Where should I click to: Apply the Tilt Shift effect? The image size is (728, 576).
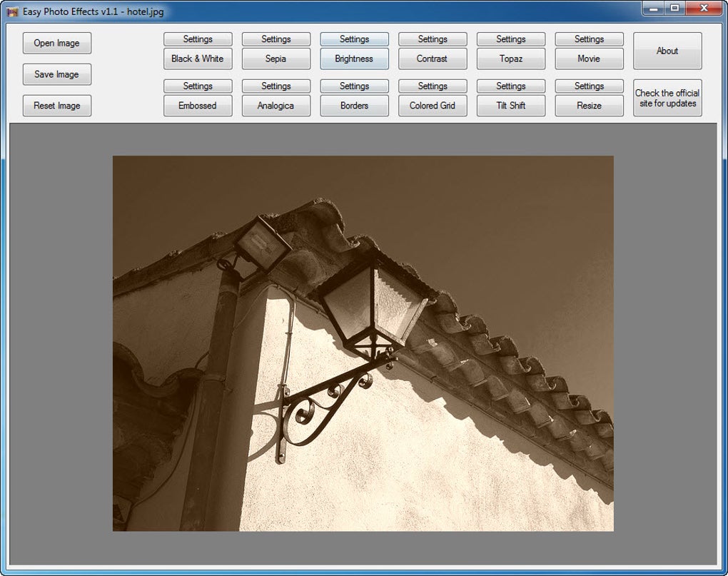[511, 106]
